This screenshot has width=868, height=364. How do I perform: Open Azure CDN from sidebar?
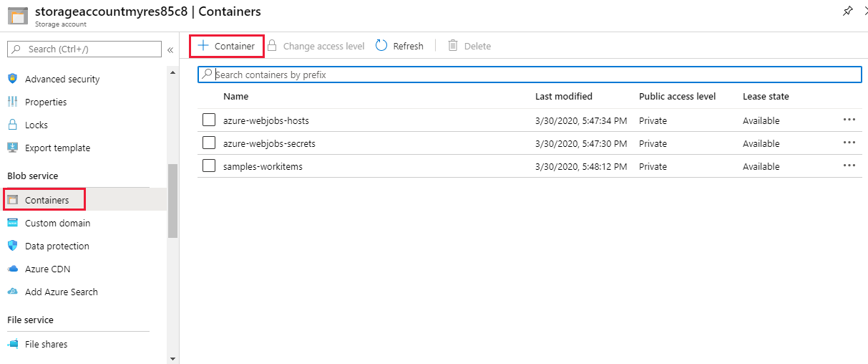pyautogui.click(x=47, y=269)
